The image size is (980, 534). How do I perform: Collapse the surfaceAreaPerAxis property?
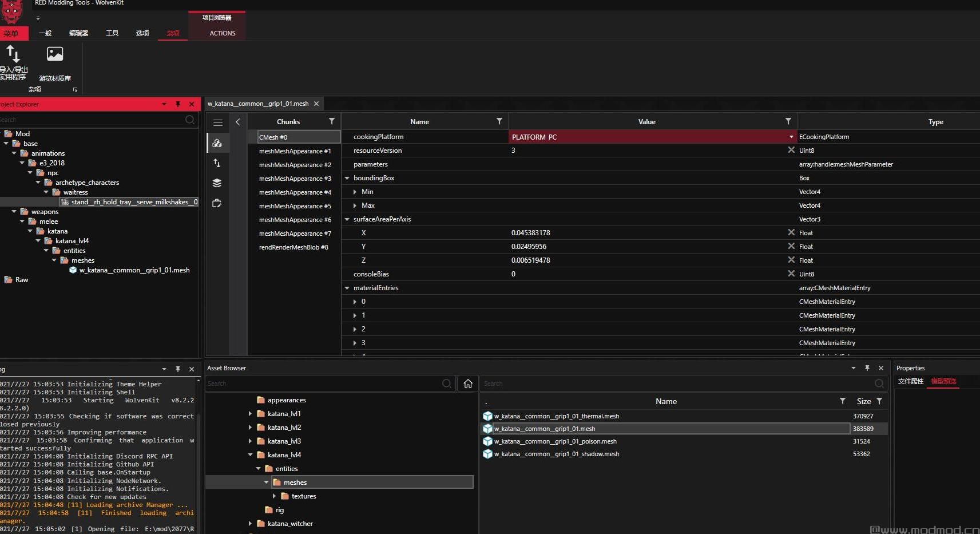coord(347,219)
